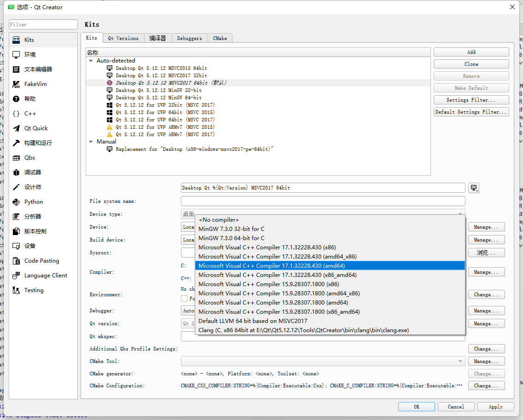Viewport: 523px width, 420px height.
Task: Click error icon of default MSVC2017 64bit kit
Action: (110, 83)
